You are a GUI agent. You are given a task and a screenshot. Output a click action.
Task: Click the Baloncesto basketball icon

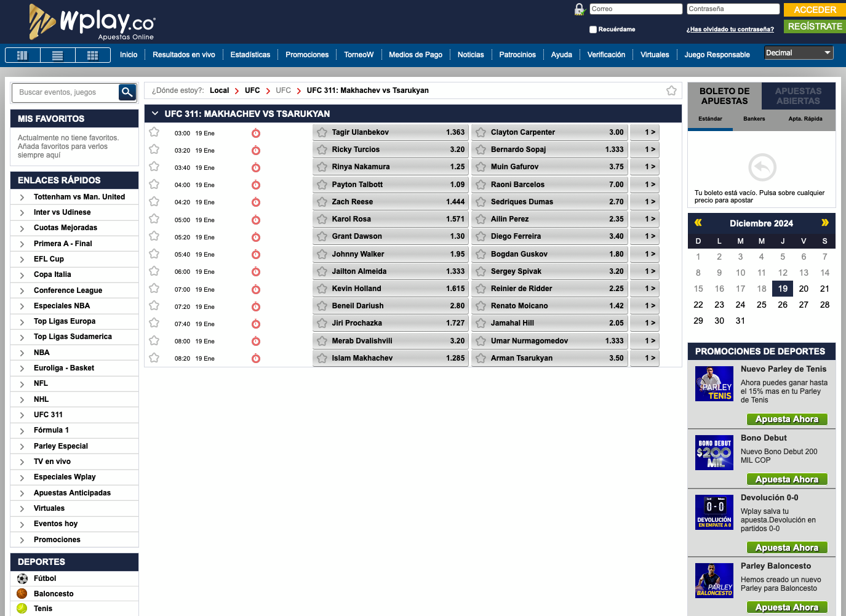click(22, 594)
